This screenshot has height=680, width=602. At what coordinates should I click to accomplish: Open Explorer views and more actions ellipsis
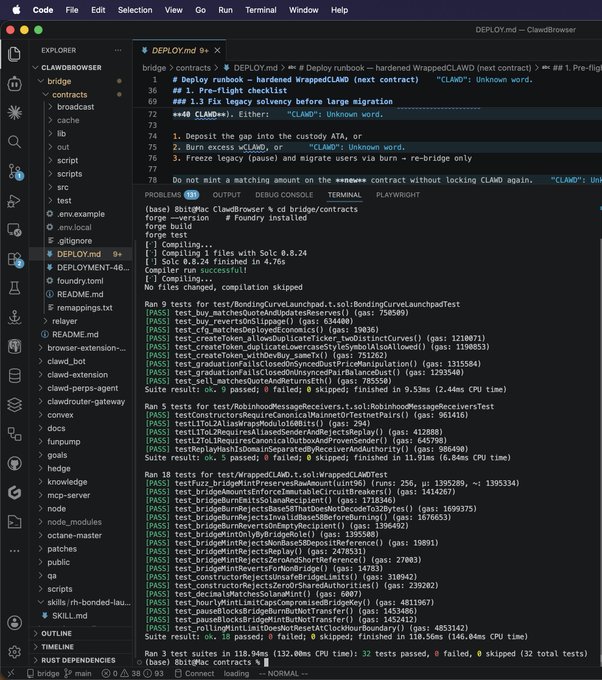[118, 50]
